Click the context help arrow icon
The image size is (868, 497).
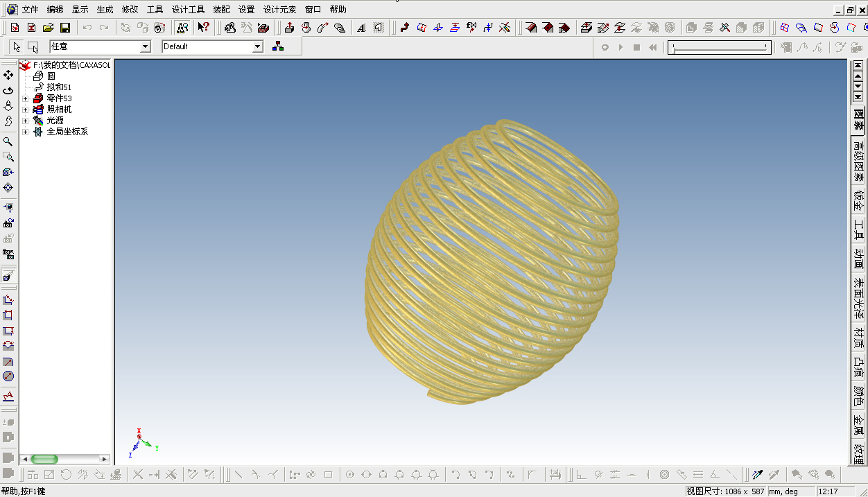point(203,28)
